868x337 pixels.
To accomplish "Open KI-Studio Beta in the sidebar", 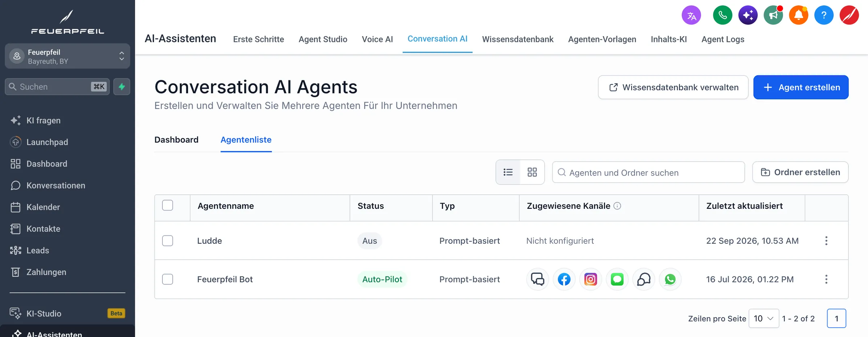I will pos(67,313).
